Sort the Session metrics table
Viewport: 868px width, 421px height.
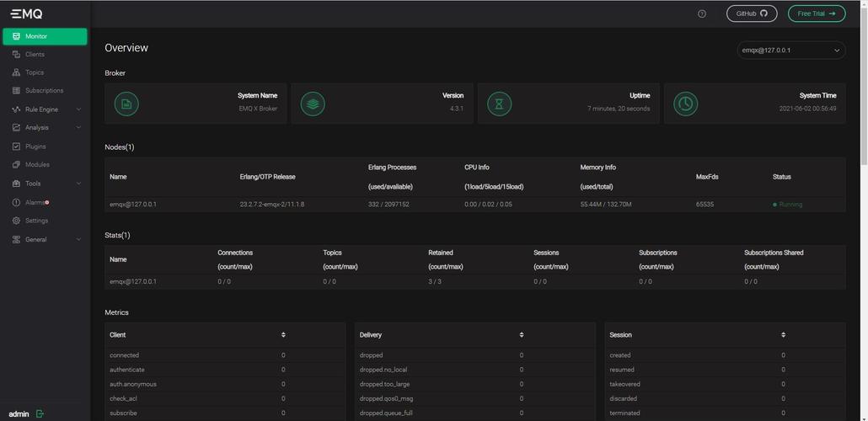pyautogui.click(x=783, y=335)
